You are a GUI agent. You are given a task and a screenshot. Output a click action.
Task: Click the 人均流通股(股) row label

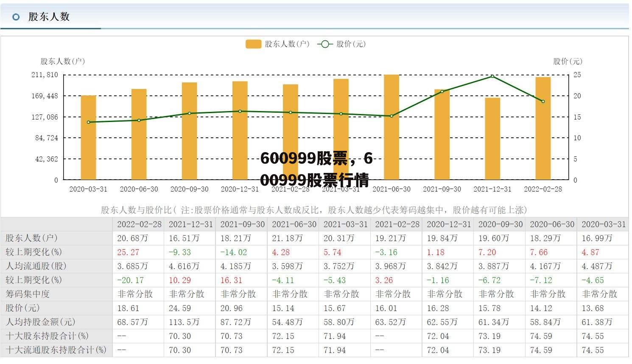pyautogui.click(x=36, y=266)
